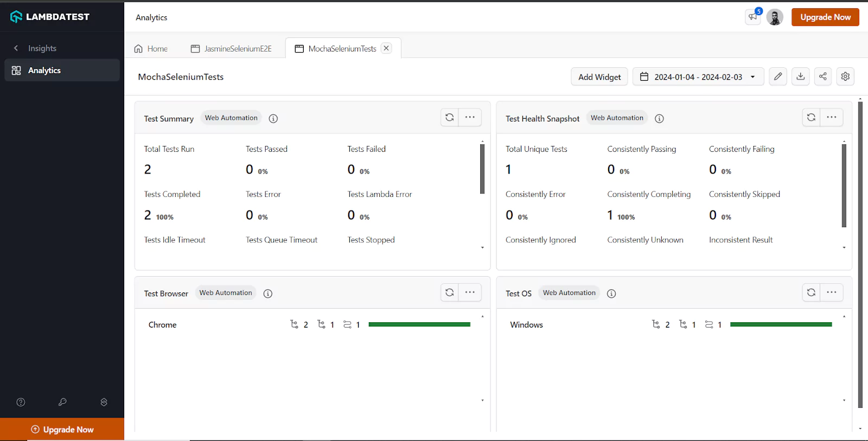
Task: Go back using Insights chevron arrow
Action: point(16,48)
